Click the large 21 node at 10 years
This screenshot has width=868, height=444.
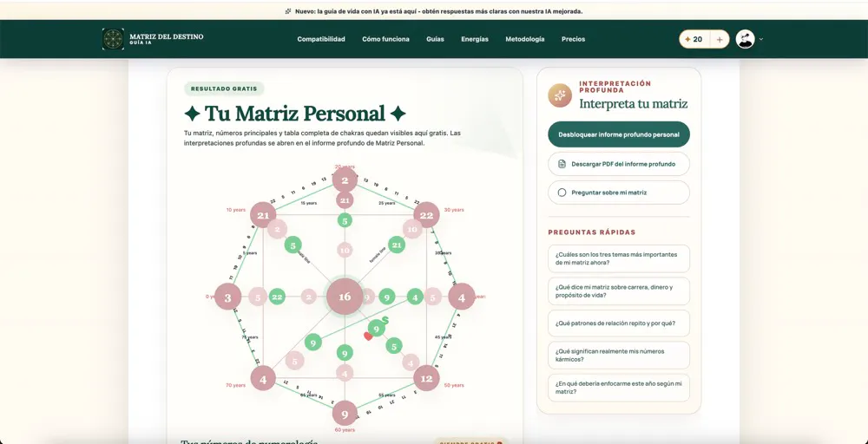(x=263, y=215)
